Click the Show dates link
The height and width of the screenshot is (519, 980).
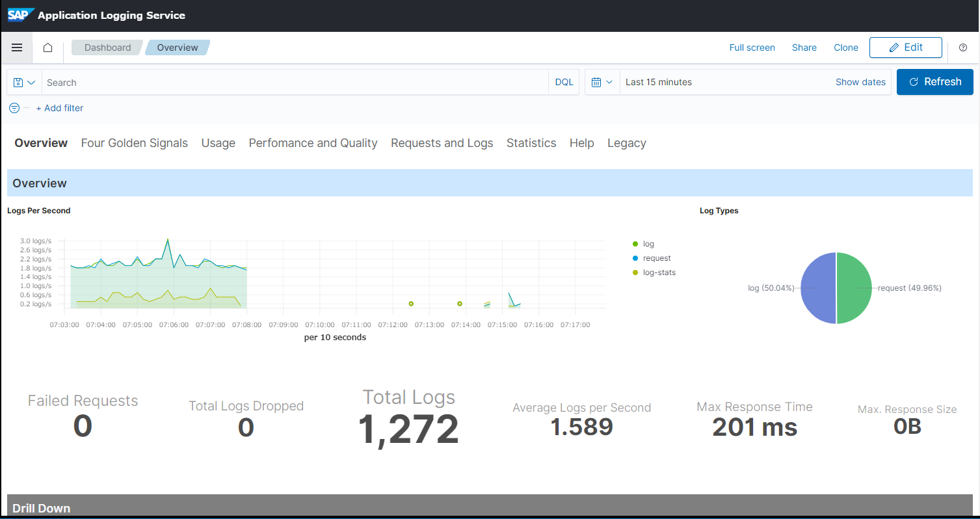860,83
